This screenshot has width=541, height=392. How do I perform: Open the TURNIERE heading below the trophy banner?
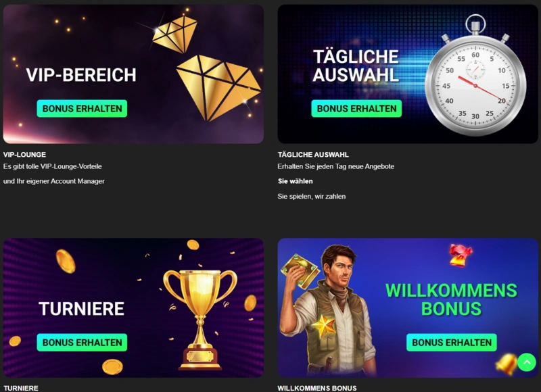[x=21, y=388]
